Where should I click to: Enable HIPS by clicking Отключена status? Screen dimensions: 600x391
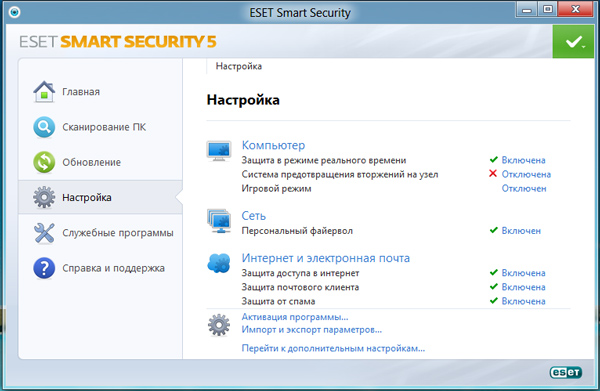click(526, 174)
